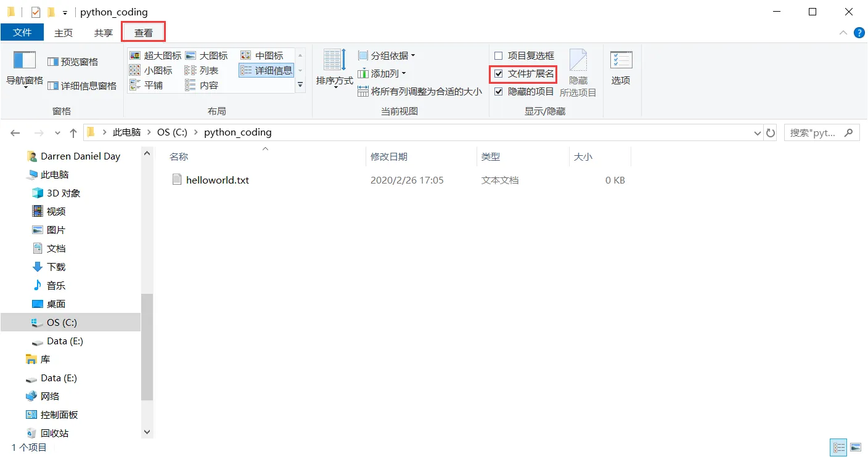Open the quick access toolbar customize arrow

(x=65, y=12)
